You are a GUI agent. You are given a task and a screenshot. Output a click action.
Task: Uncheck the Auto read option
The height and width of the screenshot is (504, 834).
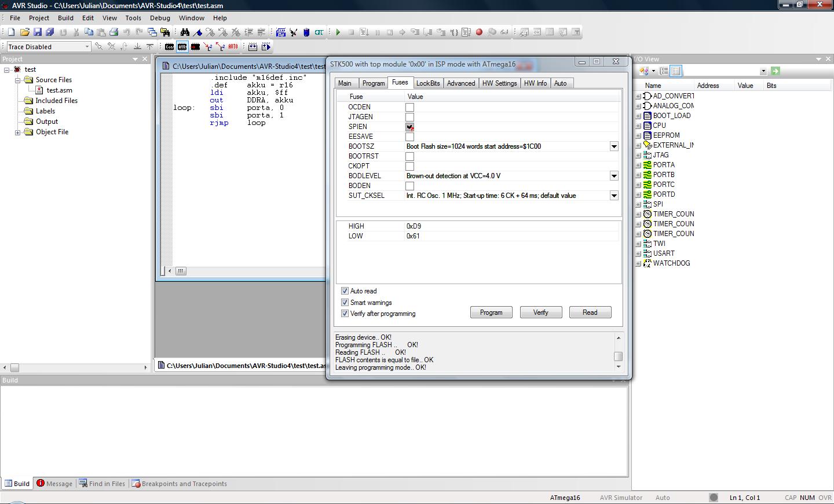click(345, 291)
